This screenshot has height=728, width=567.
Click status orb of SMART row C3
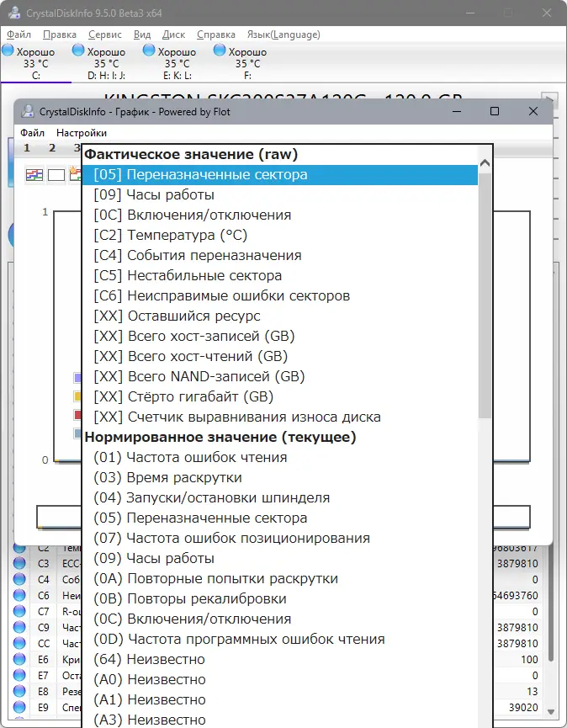19,563
